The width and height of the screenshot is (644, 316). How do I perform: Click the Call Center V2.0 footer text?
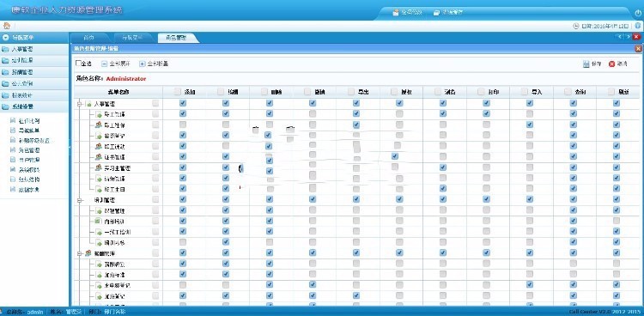tap(590, 312)
